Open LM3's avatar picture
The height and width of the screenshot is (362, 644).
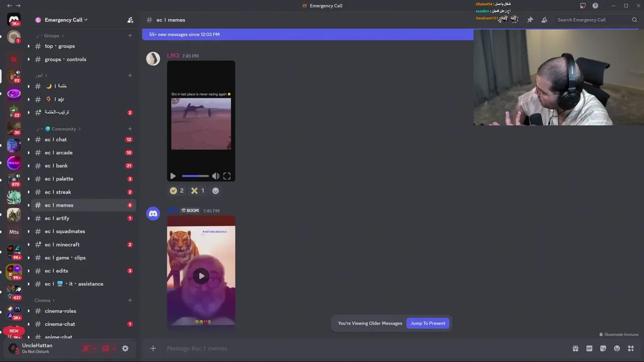click(153, 59)
